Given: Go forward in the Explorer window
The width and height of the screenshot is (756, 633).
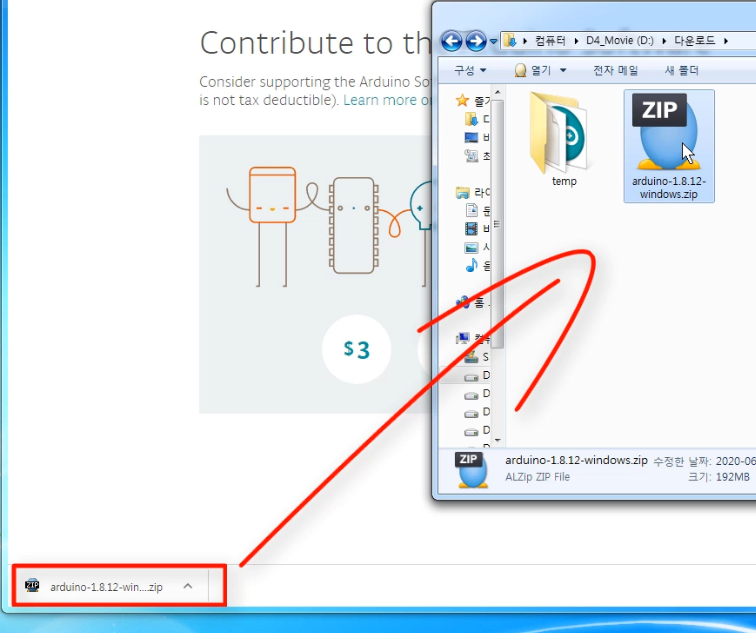Looking at the screenshot, I should point(476,41).
